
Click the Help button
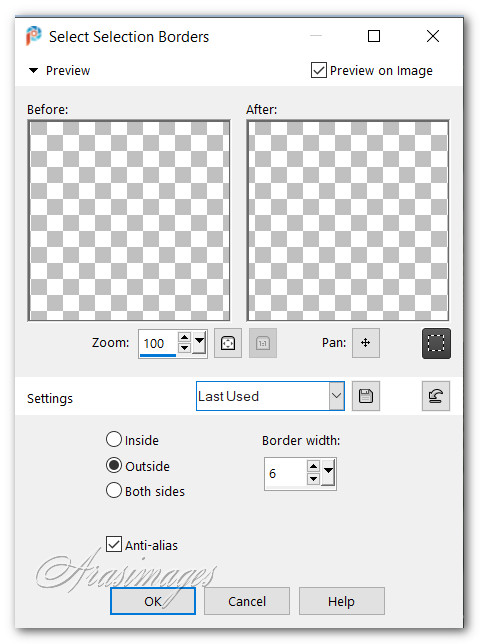(x=341, y=601)
